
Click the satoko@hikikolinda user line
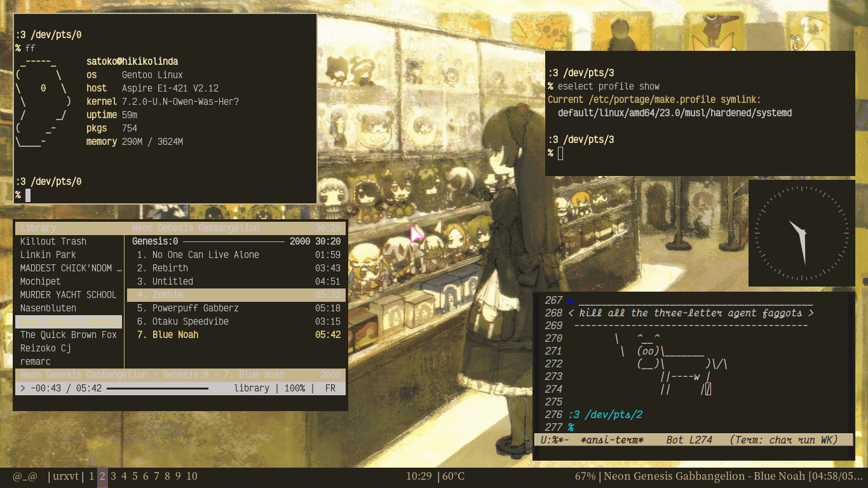coord(132,62)
